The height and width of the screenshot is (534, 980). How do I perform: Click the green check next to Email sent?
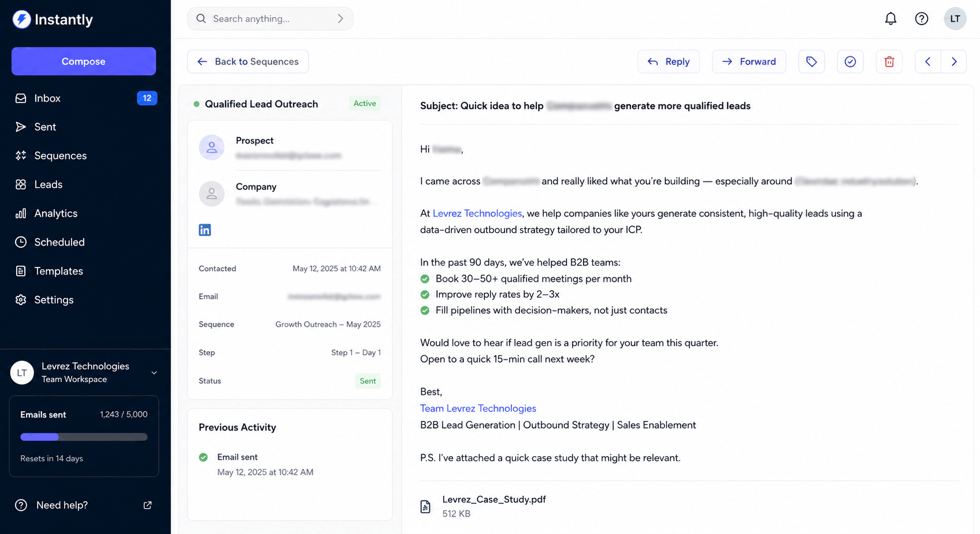203,457
